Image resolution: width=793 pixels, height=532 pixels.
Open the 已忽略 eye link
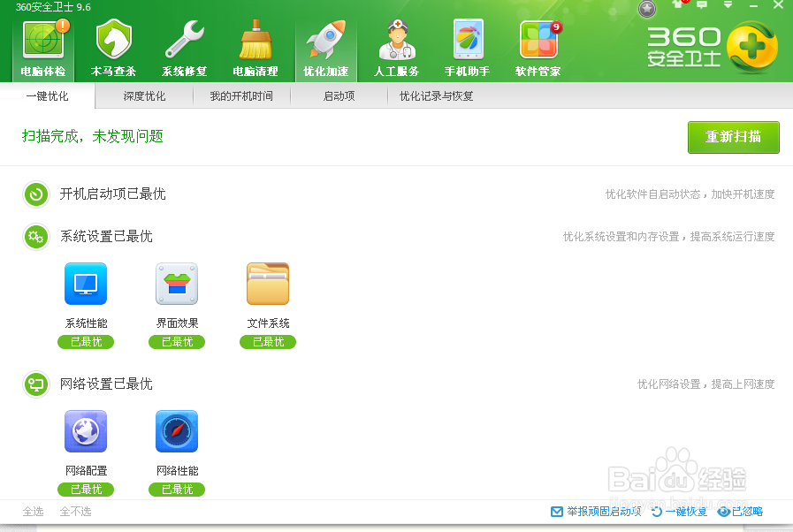741,512
